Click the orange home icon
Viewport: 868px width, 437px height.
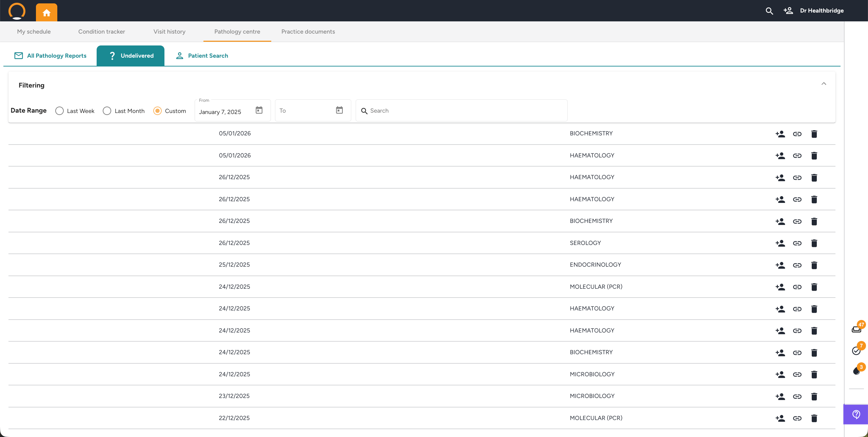(x=46, y=13)
